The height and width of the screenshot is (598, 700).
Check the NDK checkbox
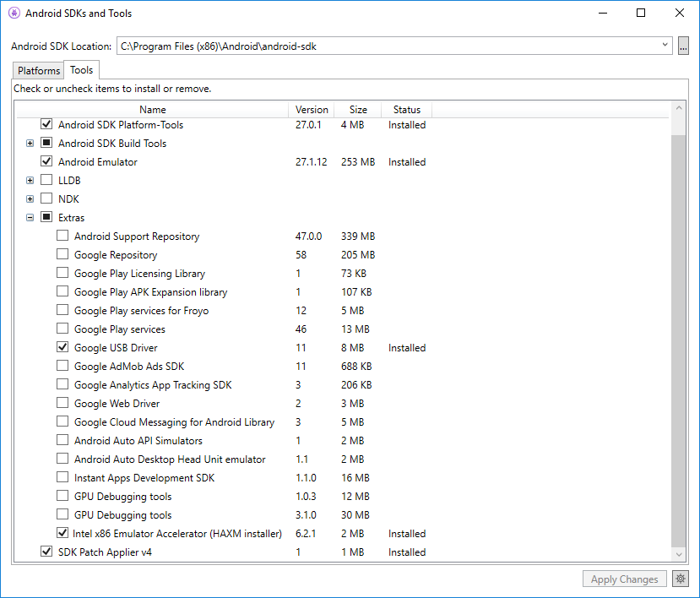coord(46,198)
